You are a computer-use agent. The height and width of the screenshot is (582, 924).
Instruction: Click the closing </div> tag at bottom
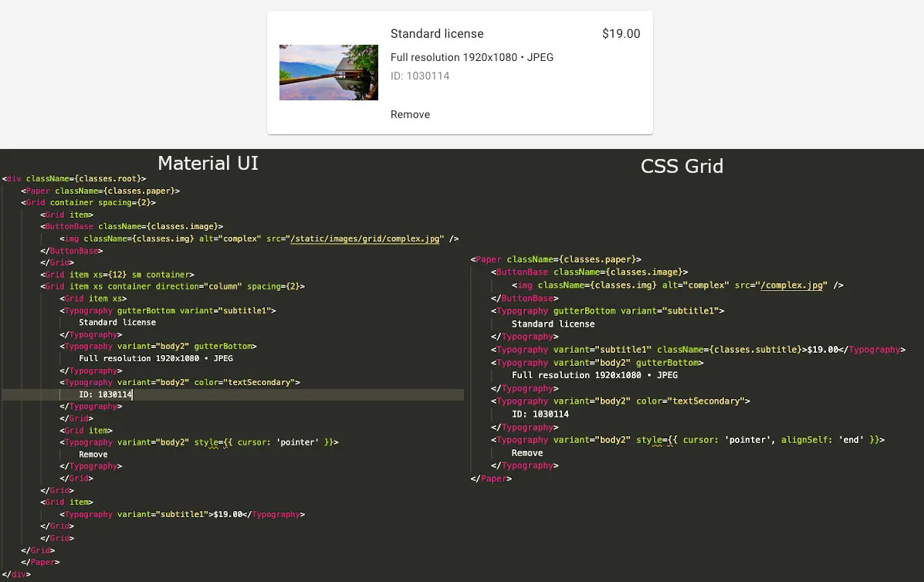click(16, 574)
